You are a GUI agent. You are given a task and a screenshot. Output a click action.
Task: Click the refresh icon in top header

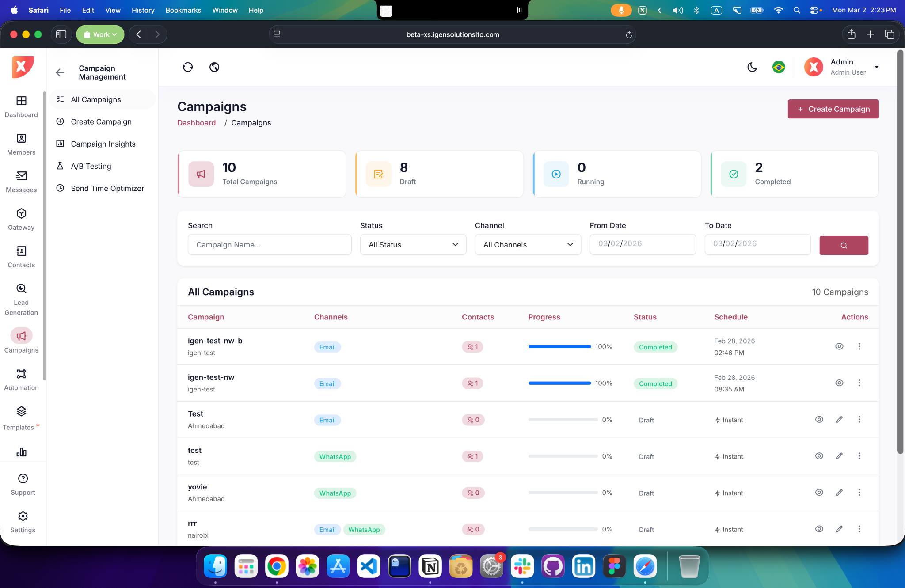(x=188, y=67)
